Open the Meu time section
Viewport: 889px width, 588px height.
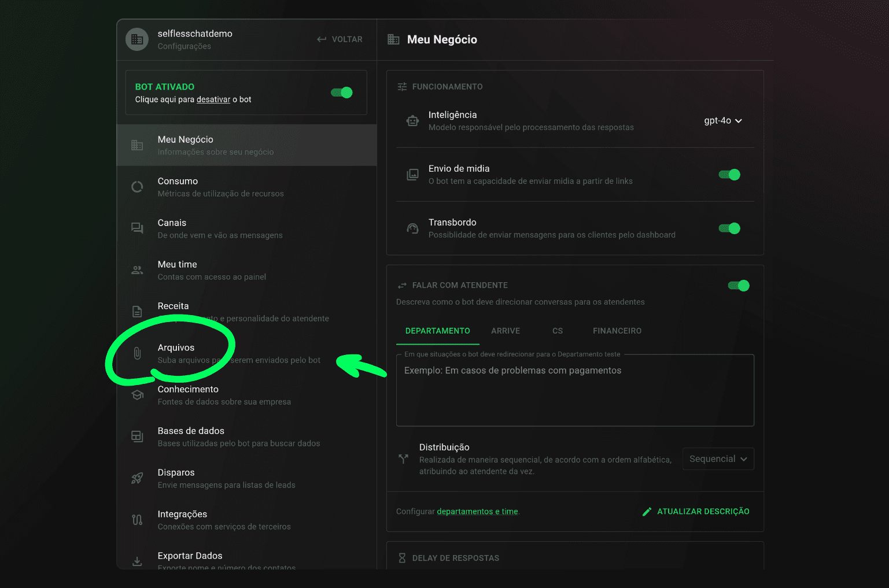click(247, 270)
